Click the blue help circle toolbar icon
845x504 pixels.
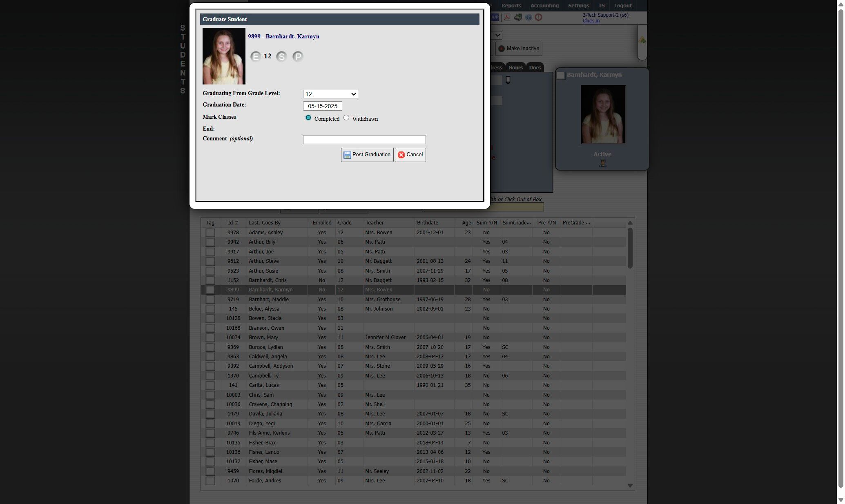coord(528,17)
